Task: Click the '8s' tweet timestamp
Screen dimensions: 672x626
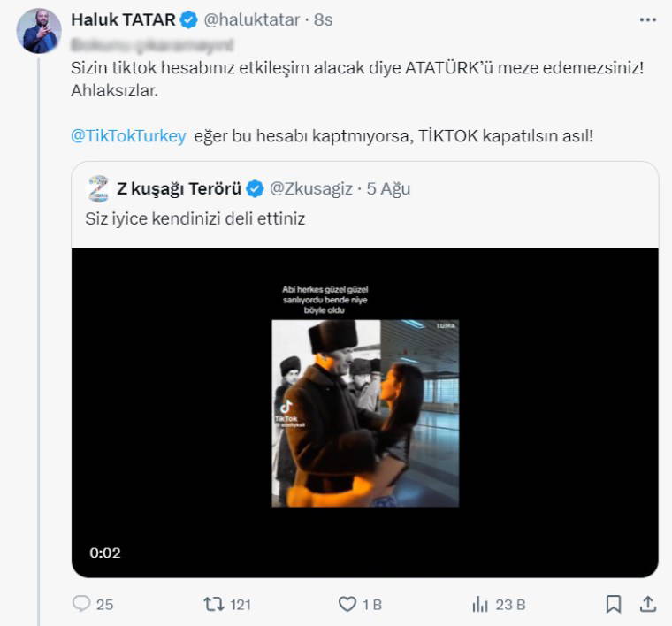Action: (x=323, y=19)
